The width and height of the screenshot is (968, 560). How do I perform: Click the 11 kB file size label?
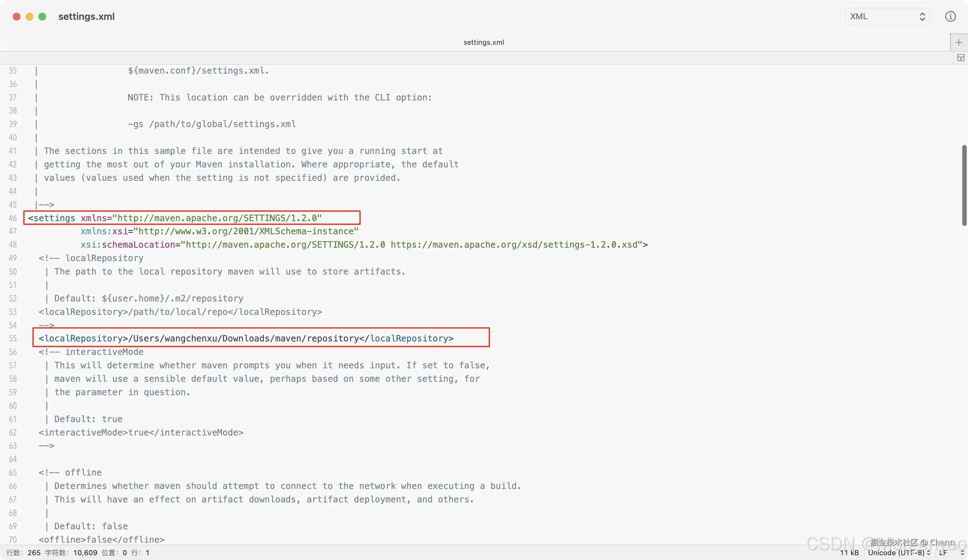point(849,552)
